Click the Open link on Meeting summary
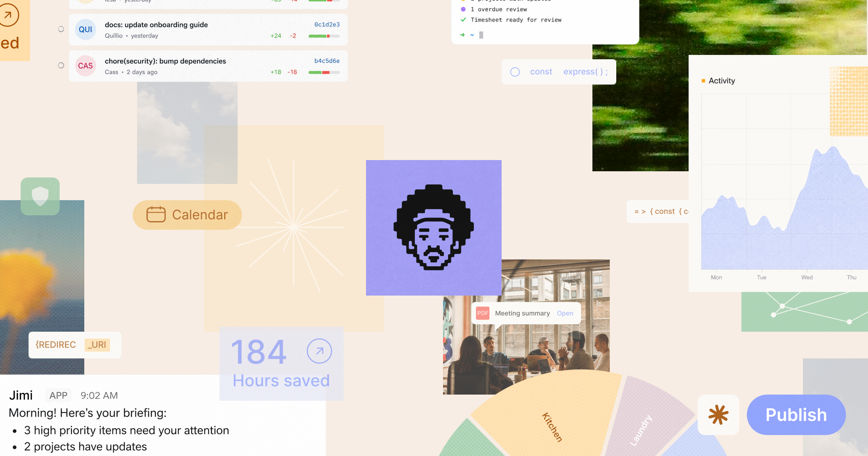This screenshot has height=456, width=868. (565, 313)
